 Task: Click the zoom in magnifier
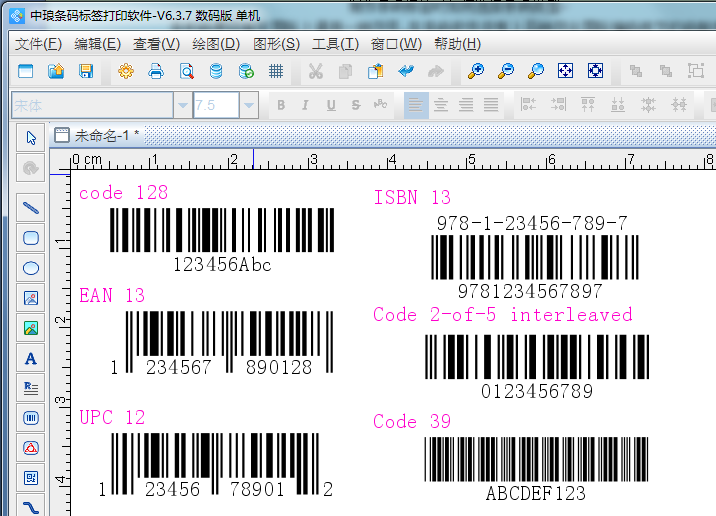point(476,71)
